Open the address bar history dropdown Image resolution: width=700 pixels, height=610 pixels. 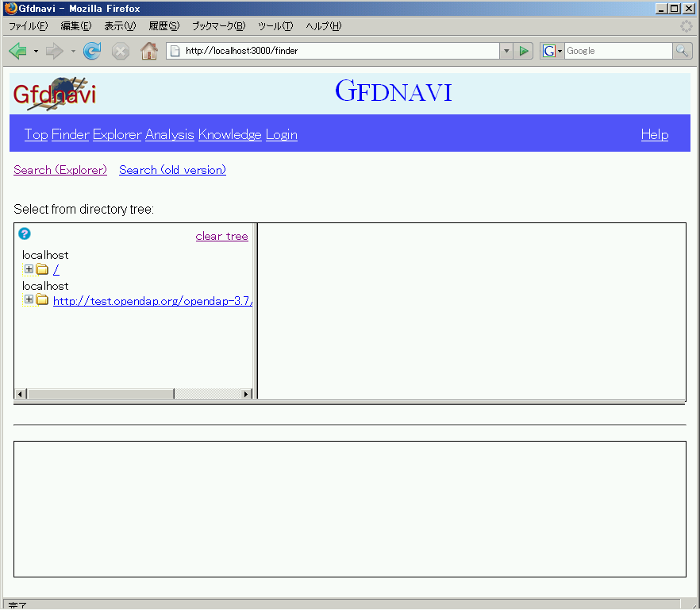[506, 51]
